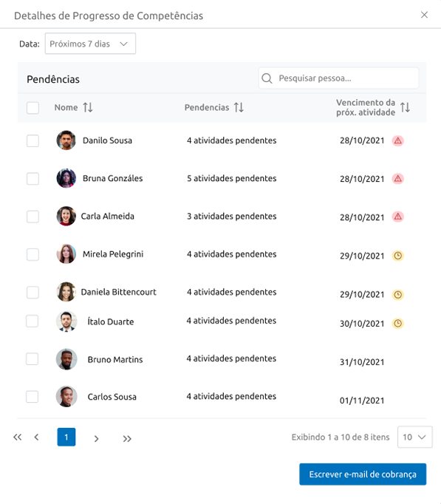Open Bruno Martins profile avatar
Image resolution: width=441 pixels, height=504 pixels.
pos(66,359)
